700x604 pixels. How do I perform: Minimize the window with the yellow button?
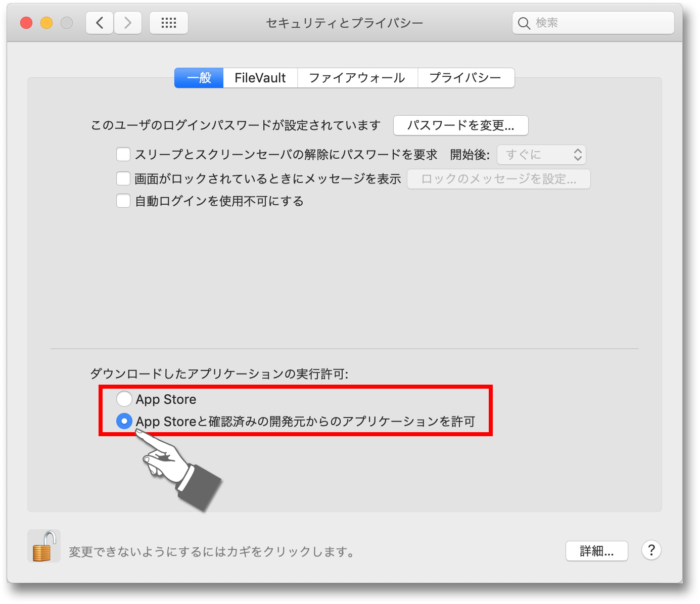point(46,23)
